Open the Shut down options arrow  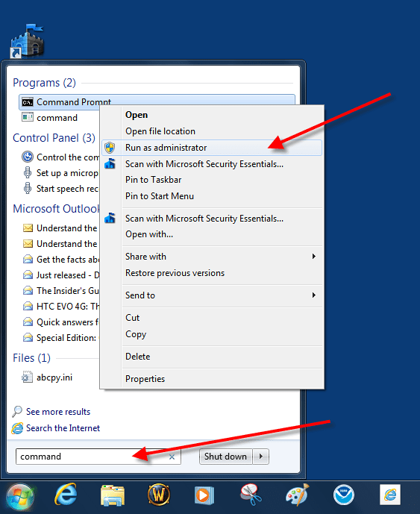pos(261,457)
